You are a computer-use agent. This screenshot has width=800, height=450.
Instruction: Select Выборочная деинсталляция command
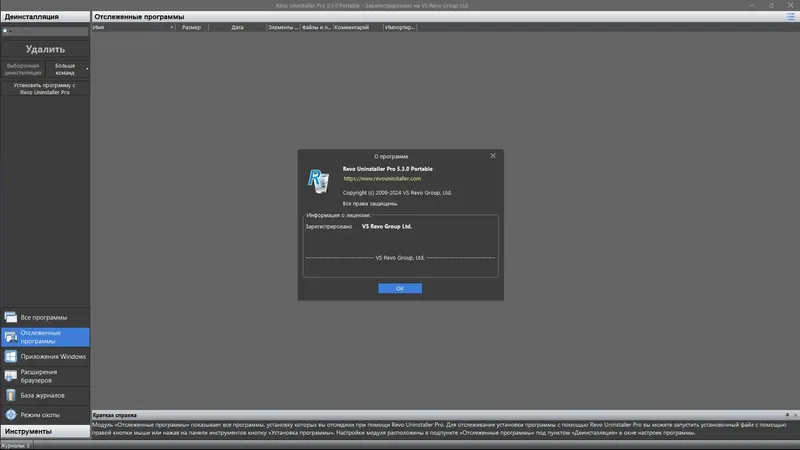(x=23, y=69)
